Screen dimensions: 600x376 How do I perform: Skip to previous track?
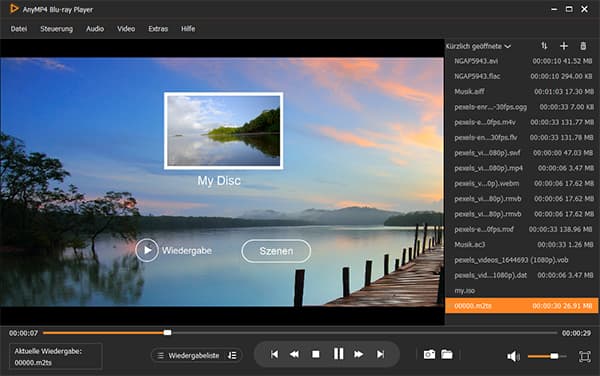click(x=274, y=355)
